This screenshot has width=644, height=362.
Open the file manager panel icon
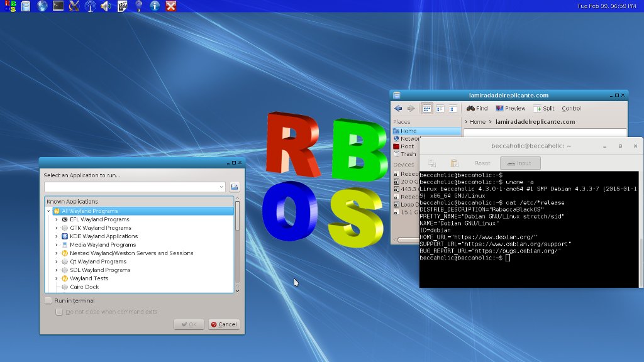pyautogui.click(x=26, y=6)
